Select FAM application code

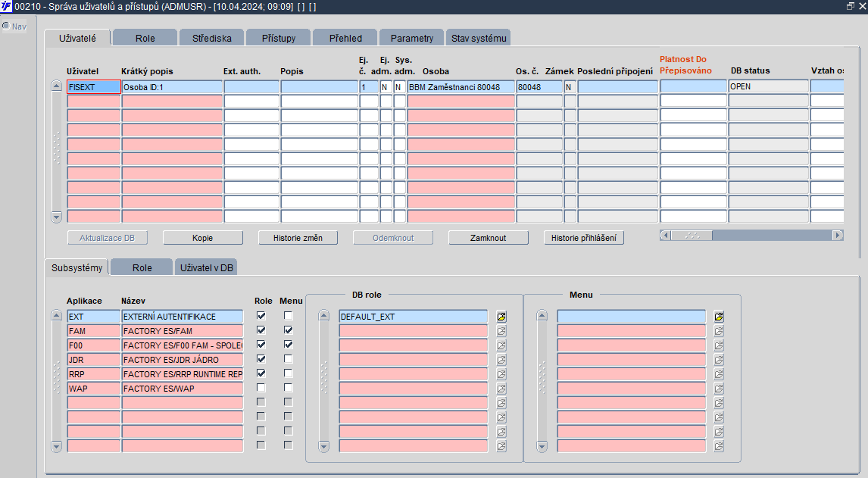point(94,331)
